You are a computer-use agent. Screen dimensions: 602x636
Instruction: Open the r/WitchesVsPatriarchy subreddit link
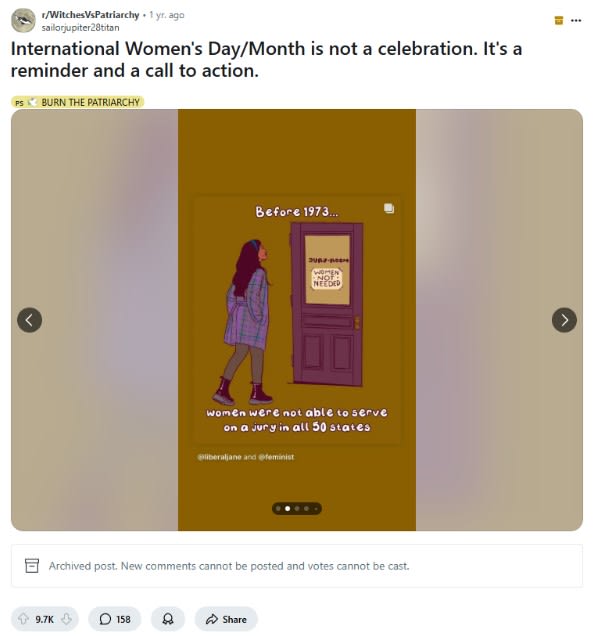pos(91,15)
